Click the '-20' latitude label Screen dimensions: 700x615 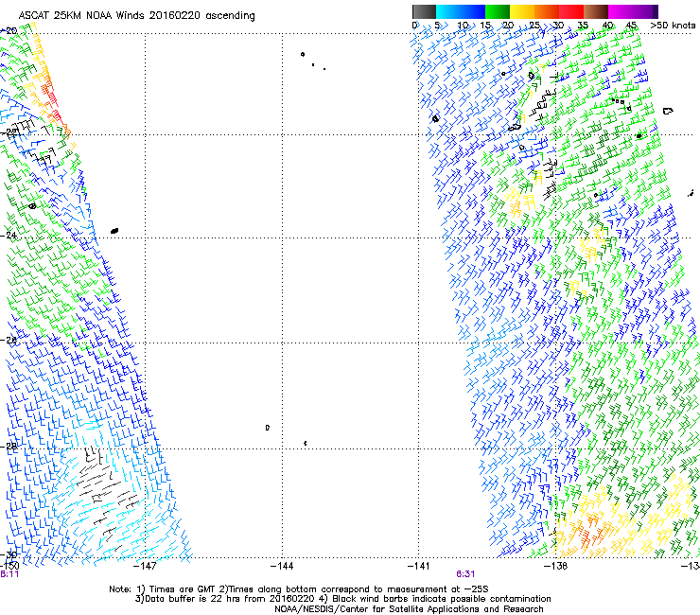[9, 31]
